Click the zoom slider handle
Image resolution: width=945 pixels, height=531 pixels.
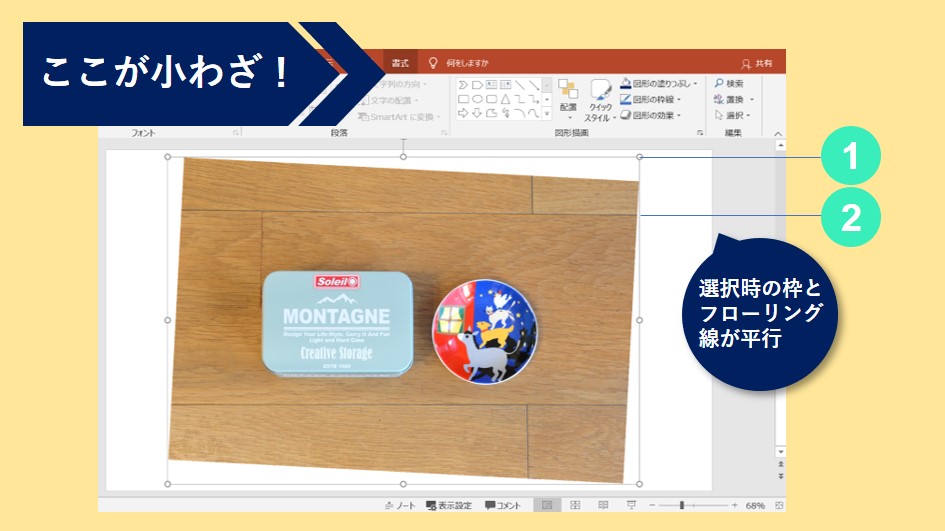coord(682,505)
